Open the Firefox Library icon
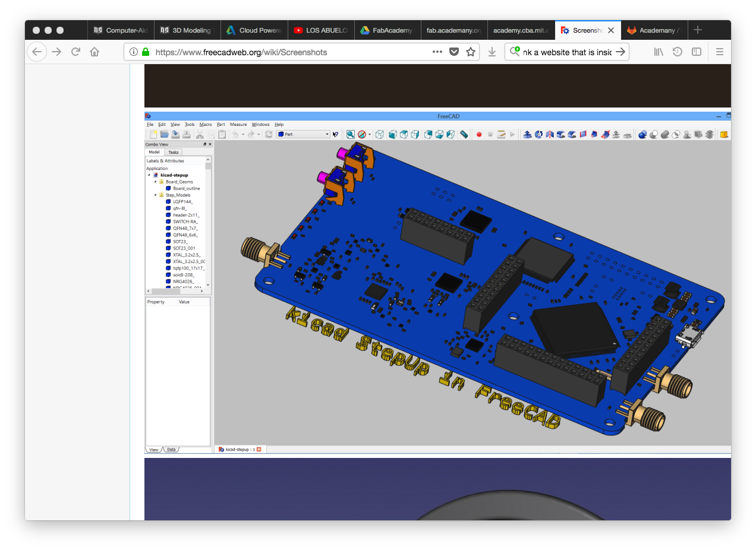 coord(659,52)
